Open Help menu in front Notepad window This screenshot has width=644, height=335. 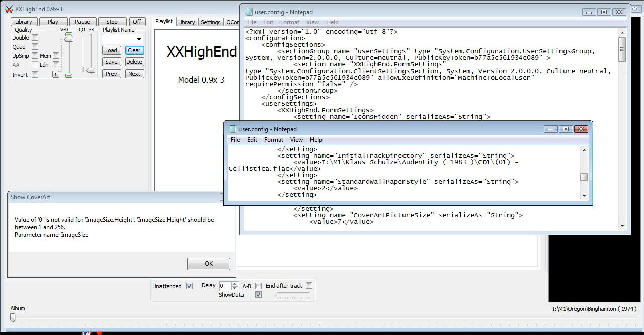point(316,140)
